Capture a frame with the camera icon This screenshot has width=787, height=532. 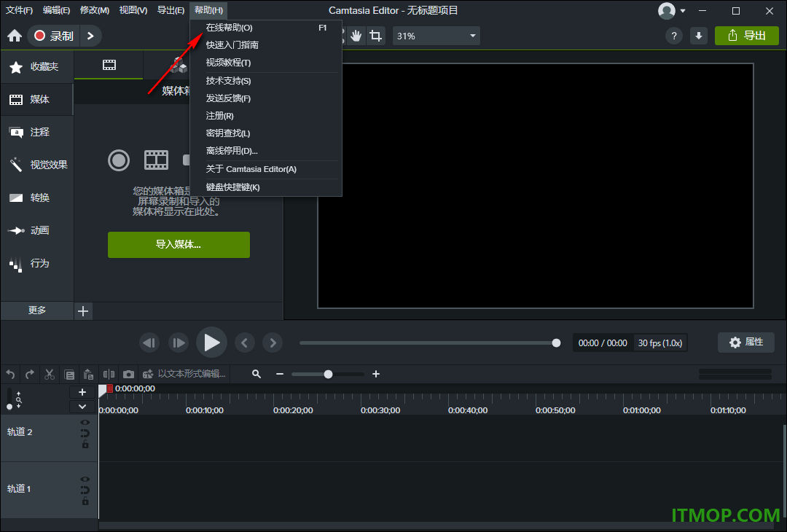pos(128,375)
